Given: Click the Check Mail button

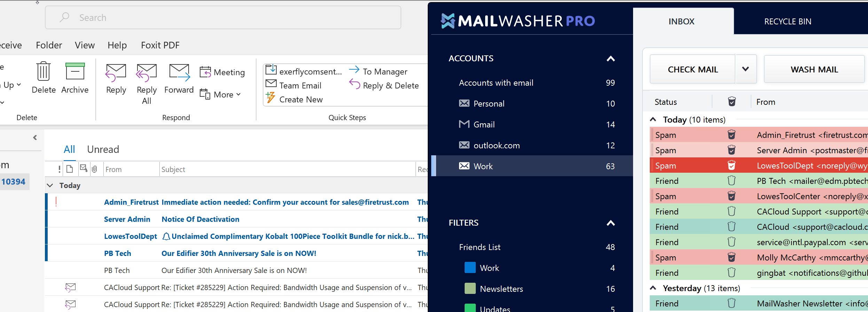Looking at the screenshot, I should 693,69.
